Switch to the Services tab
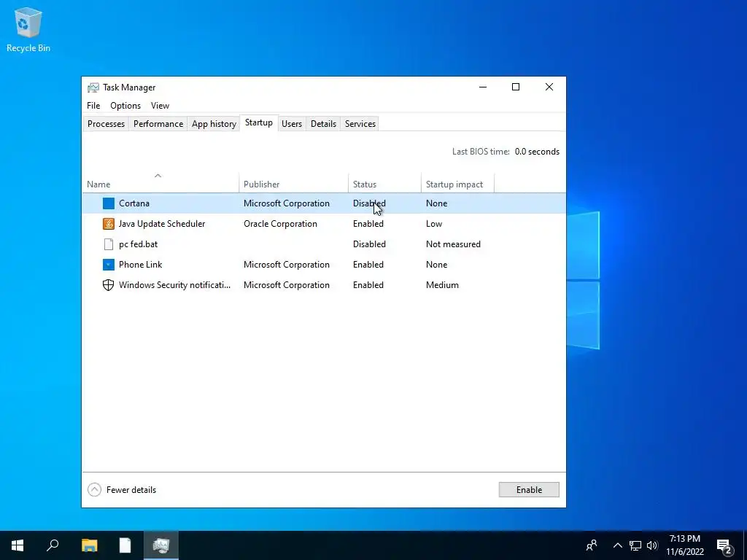 [360, 124]
